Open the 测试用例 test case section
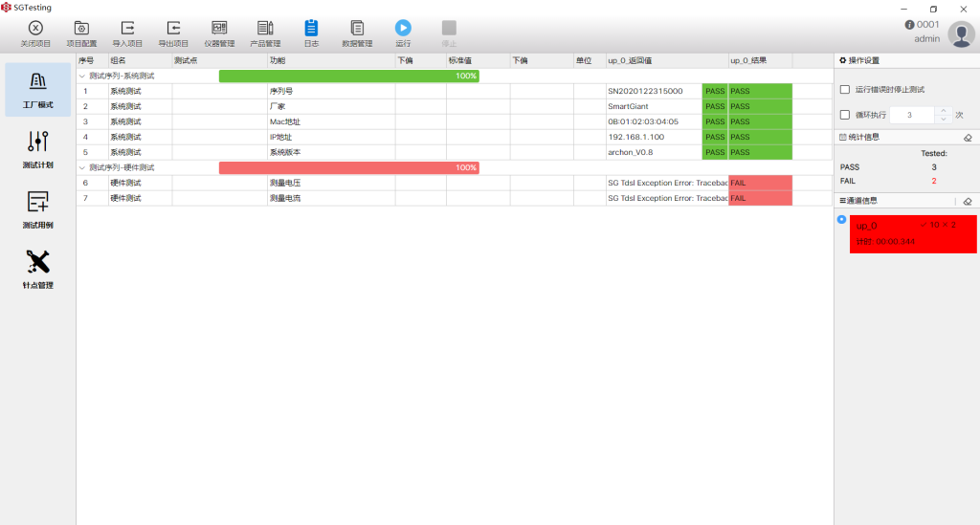 click(38, 209)
